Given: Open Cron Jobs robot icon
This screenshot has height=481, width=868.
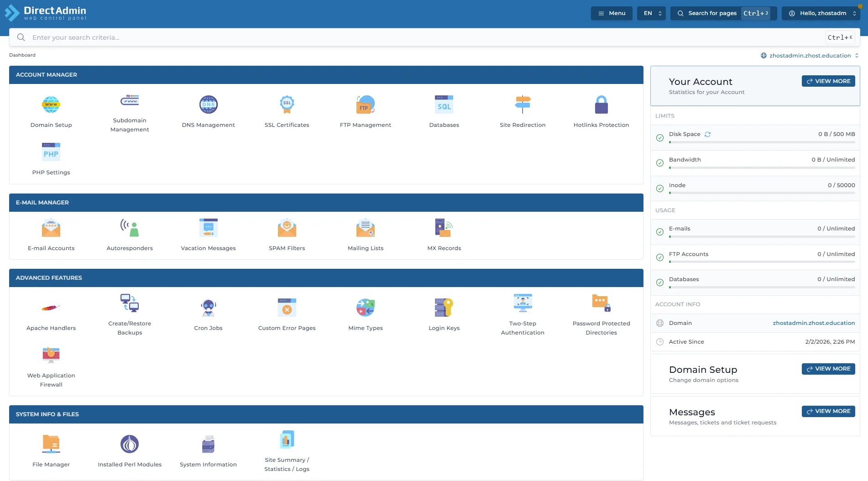Looking at the screenshot, I should point(209,308).
